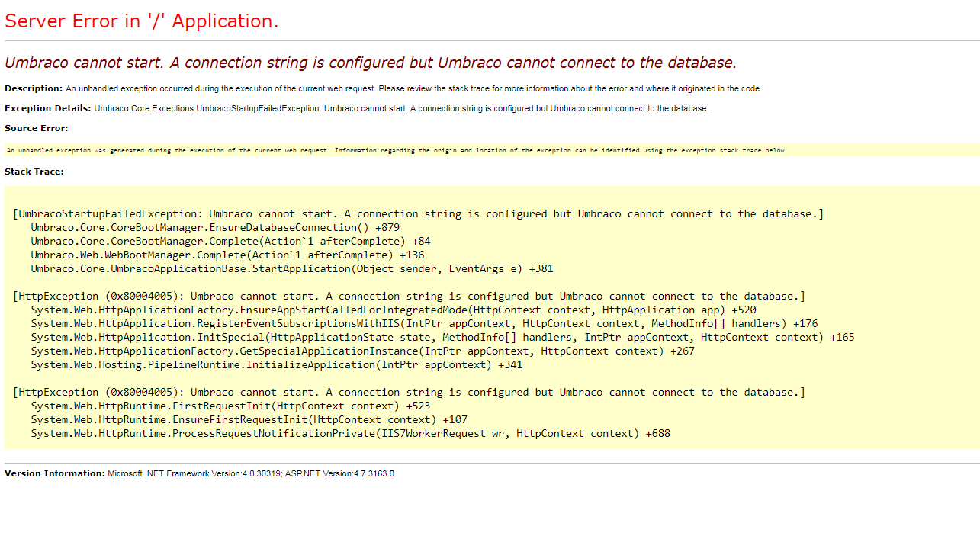Click the "Exception Details:" label
This screenshot has height=539, width=980.
click(48, 108)
